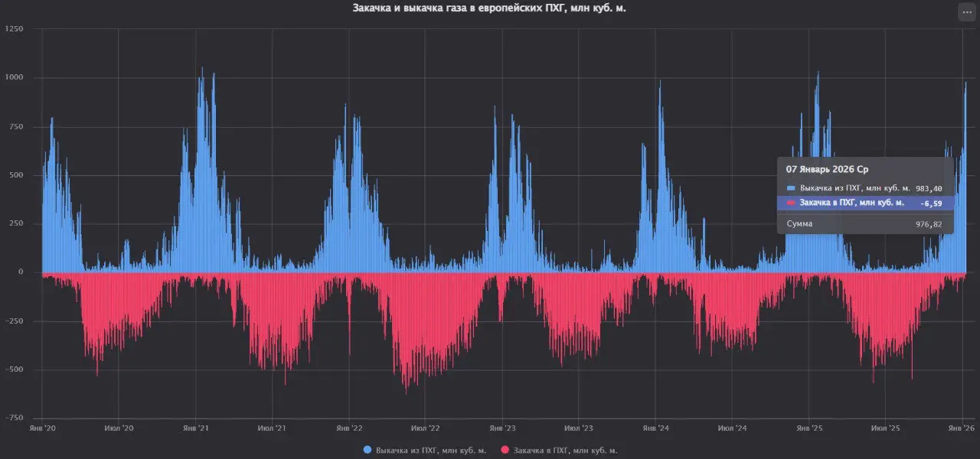Image resolution: width=980 pixels, height=459 pixels.
Task: Click the 1250 y-axis label
Action: click(x=14, y=29)
